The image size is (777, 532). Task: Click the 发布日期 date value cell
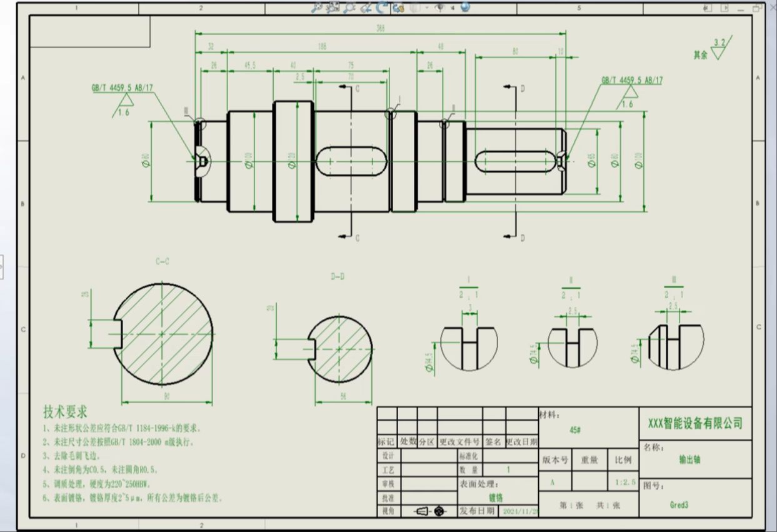(518, 511)
